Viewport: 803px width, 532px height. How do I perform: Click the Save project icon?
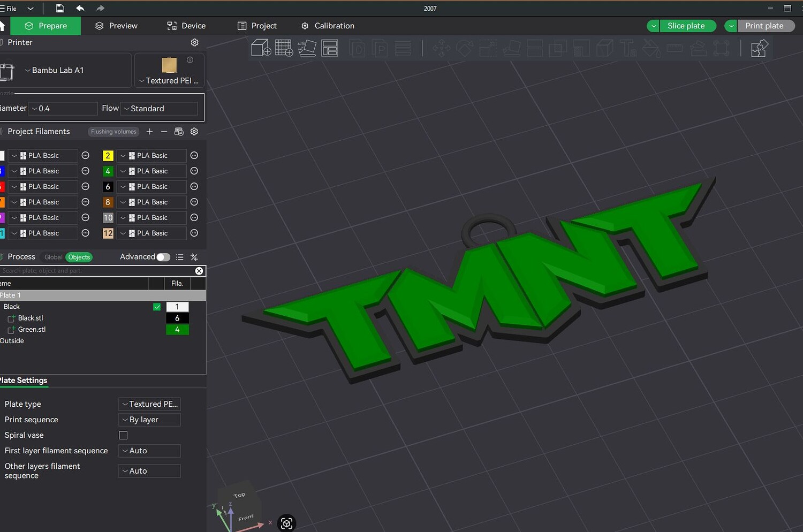tap(60, 9)
